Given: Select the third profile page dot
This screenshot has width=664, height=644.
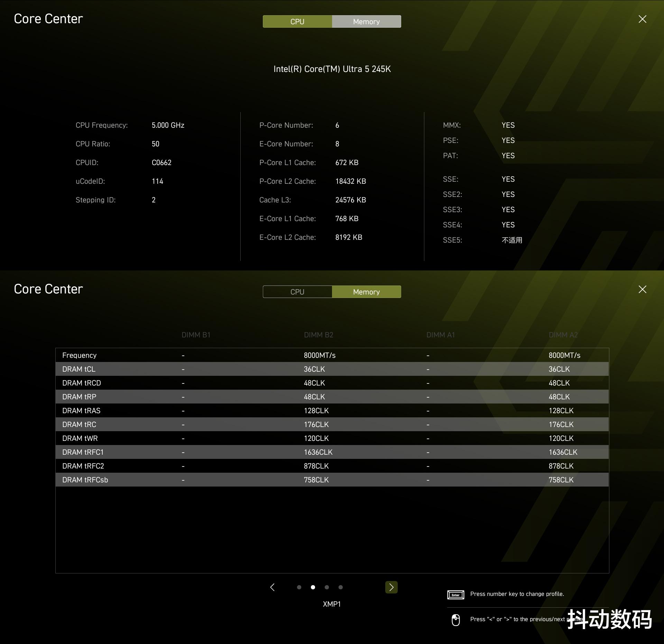Looking at the screenshot, I should [x=327, y=587].
